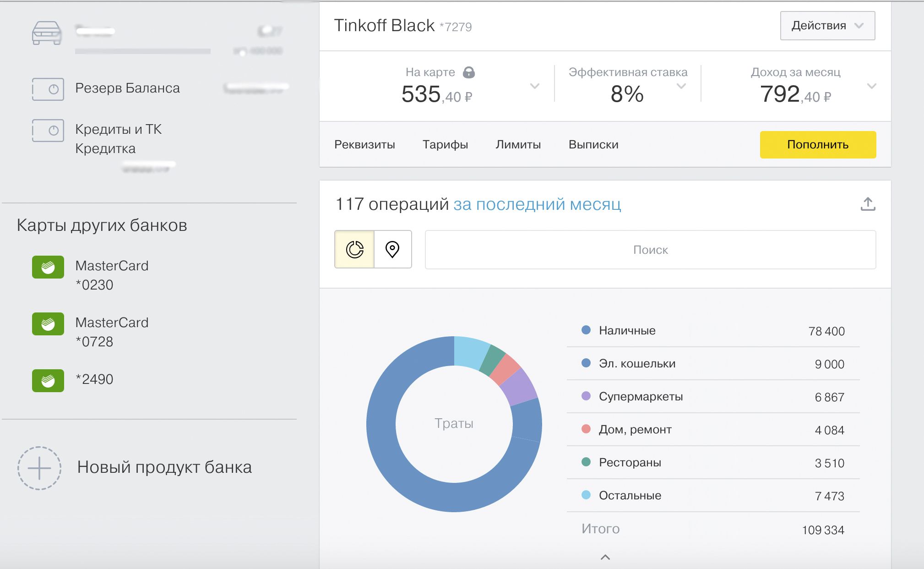The image size is (924, 569).
Task: Click the car account progress bar
Action: (x=143, y=51)
